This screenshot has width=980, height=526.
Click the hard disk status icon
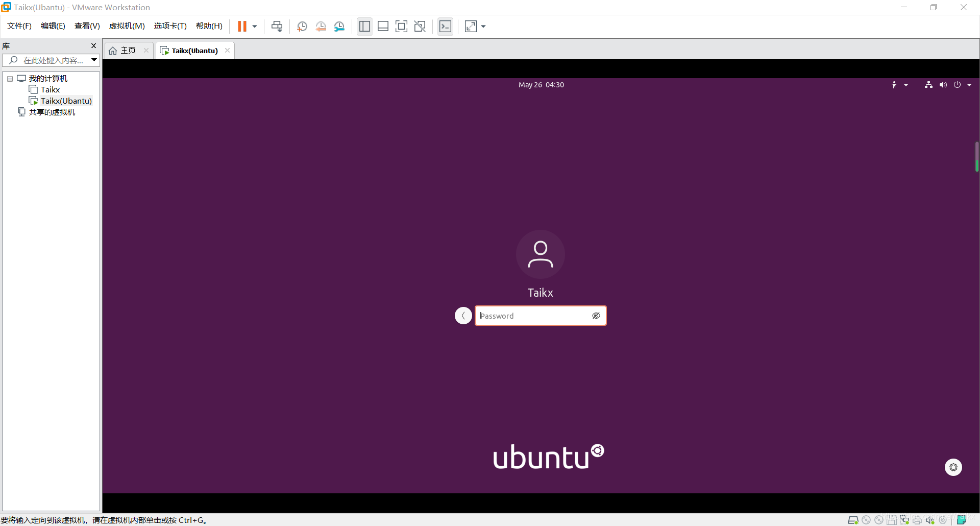(853, 520)
